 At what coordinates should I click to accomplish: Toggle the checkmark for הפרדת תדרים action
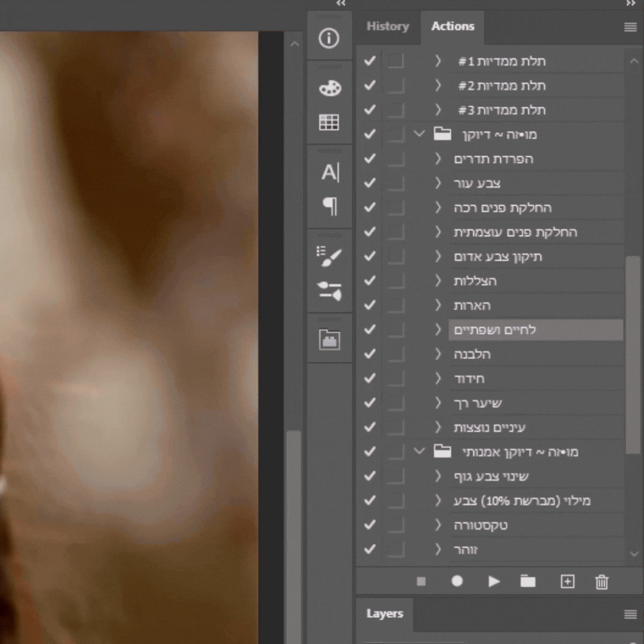(x=370, y=159)
